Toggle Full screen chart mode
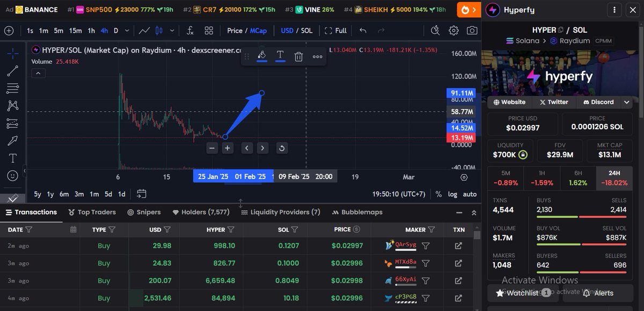 [335, 31]
